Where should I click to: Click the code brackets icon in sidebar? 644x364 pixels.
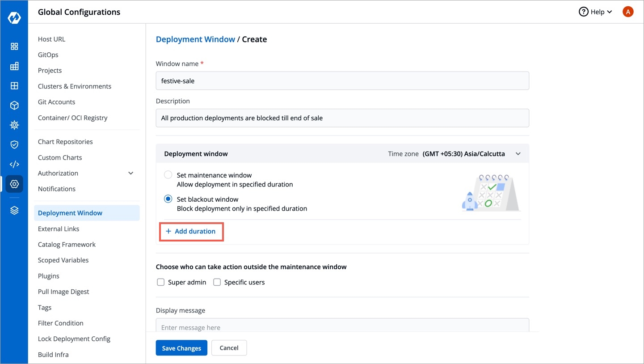tap(14, 164)
